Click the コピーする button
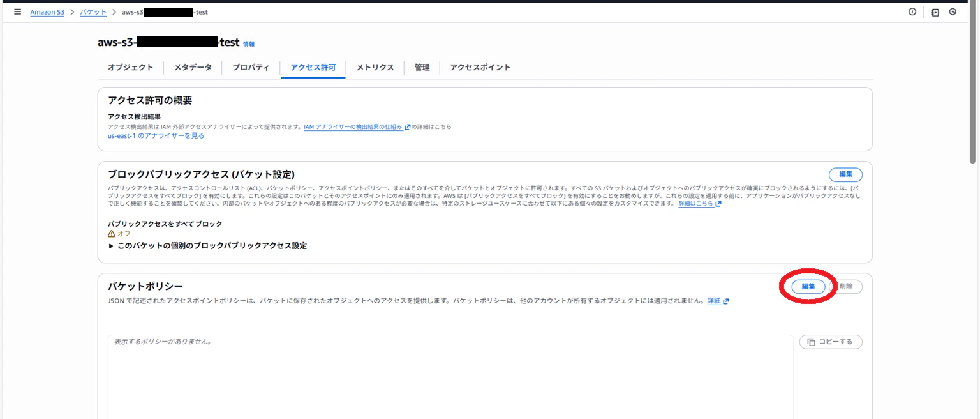Image resolution: width=980 pixels, height=419 pixels. pos(831,342)
